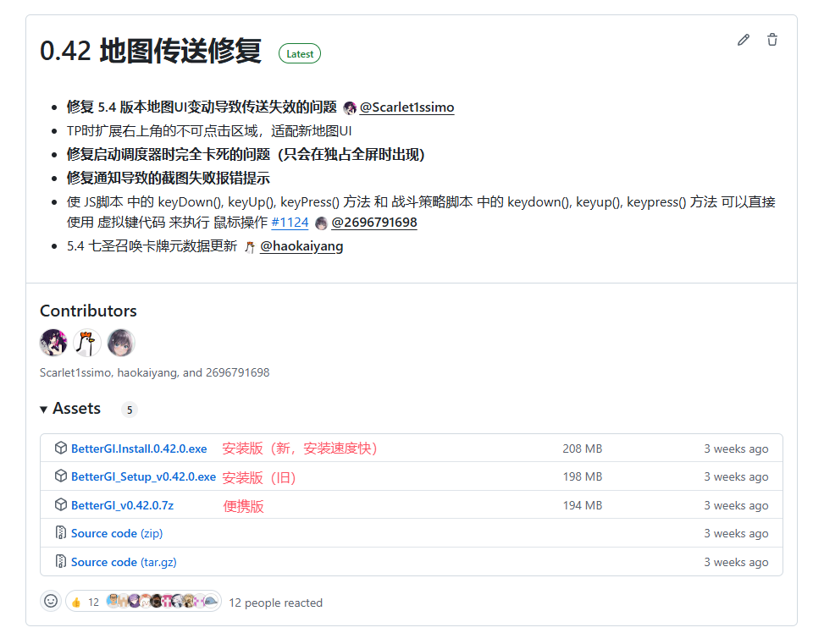Open issue link #1124
This screenshot has width=813, height=644.
click(290, 223)
